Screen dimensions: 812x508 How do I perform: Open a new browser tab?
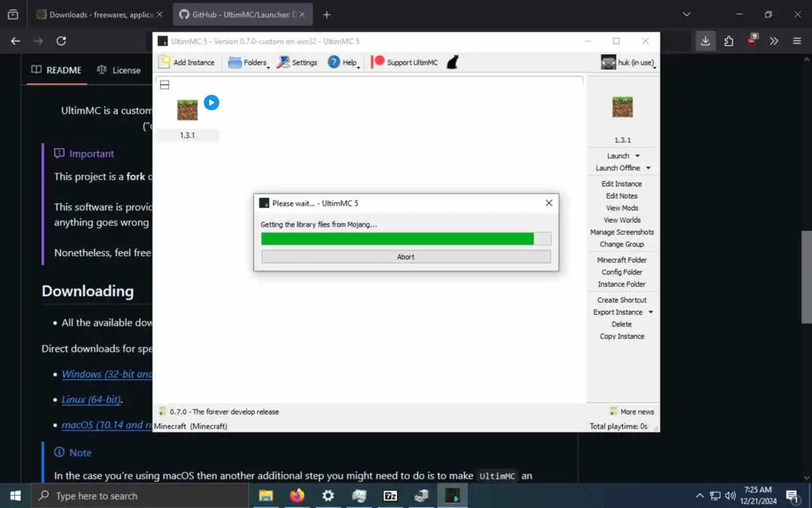(x=327, y=15)
